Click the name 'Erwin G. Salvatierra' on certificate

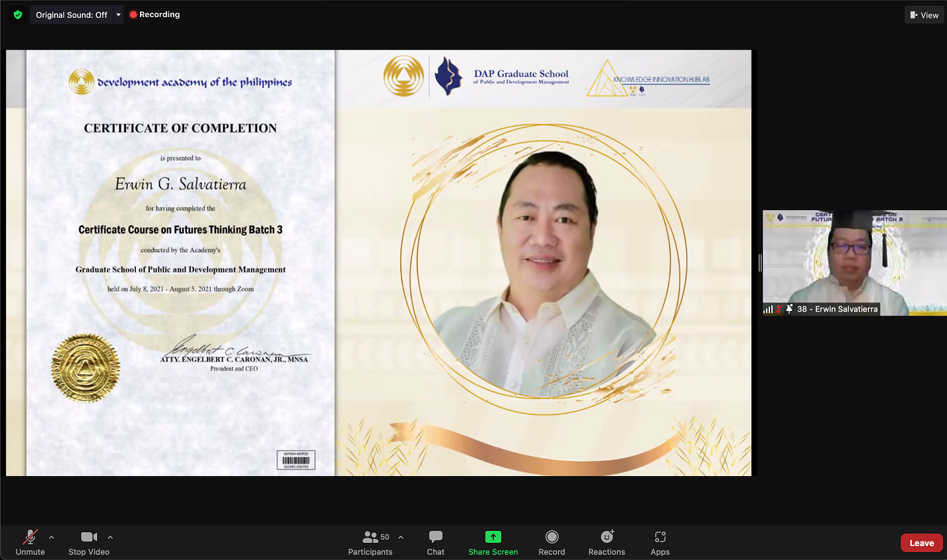tap(180, 184)
